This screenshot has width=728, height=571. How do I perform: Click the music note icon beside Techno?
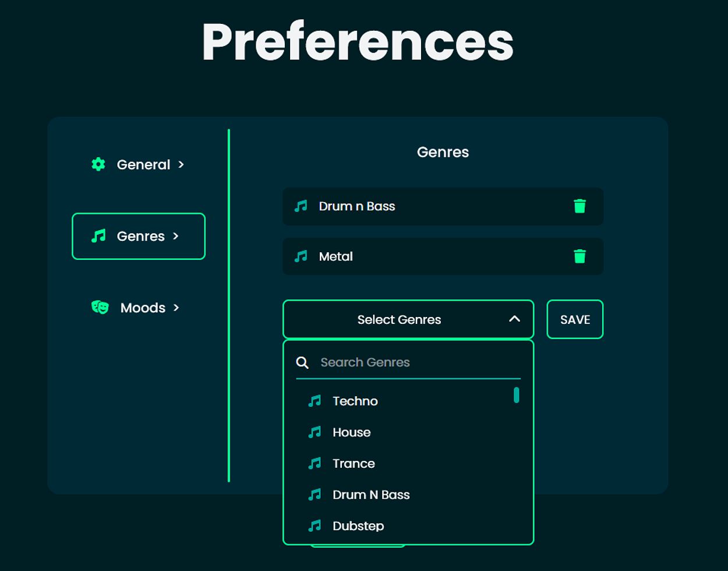(x=314, y=401)
